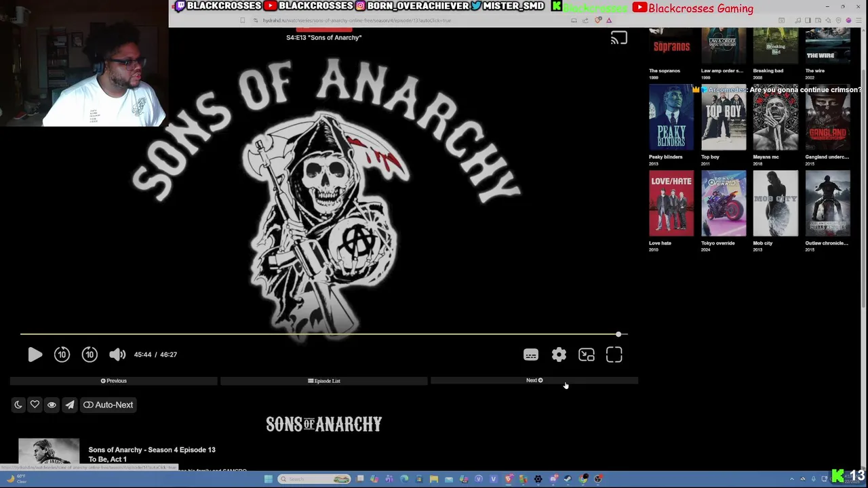This screenshot has height=488, width=868.
Task: Add the show to favorites with heart
Action: (35, 405)
